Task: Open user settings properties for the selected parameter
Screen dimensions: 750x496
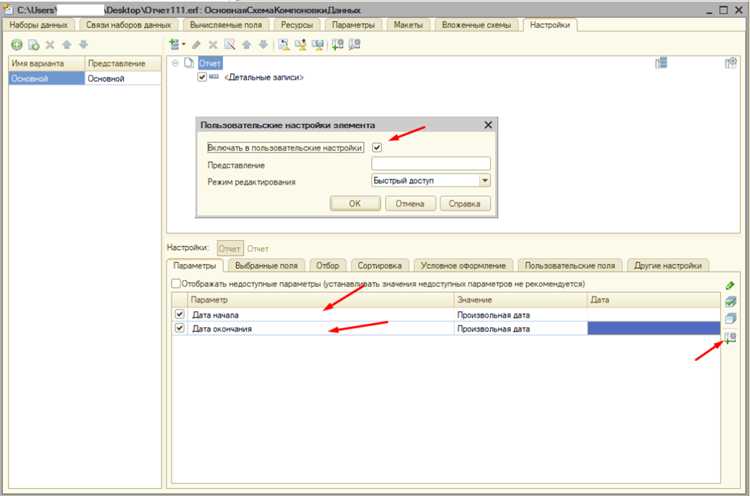Action: click(x=730, y=338)
